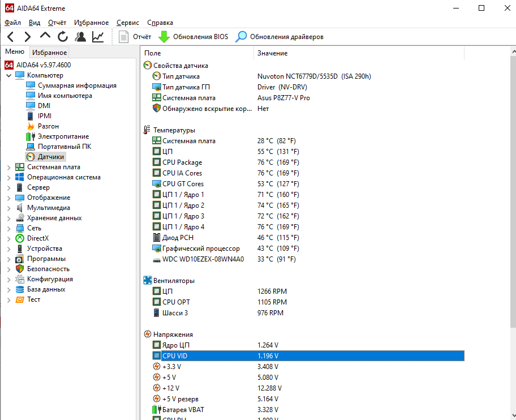
Task: Click the WDC WD10EZEX drive icon
Action: click(157, 260)
